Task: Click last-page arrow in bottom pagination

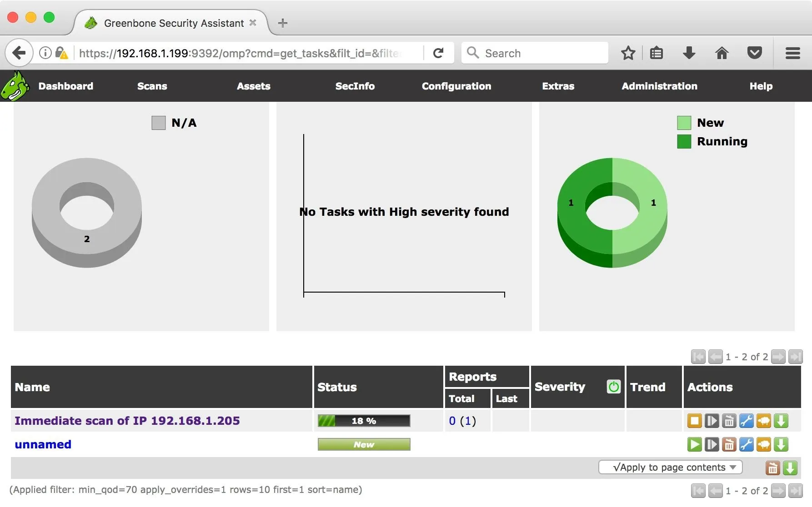Action: click(x=795, y=491)
